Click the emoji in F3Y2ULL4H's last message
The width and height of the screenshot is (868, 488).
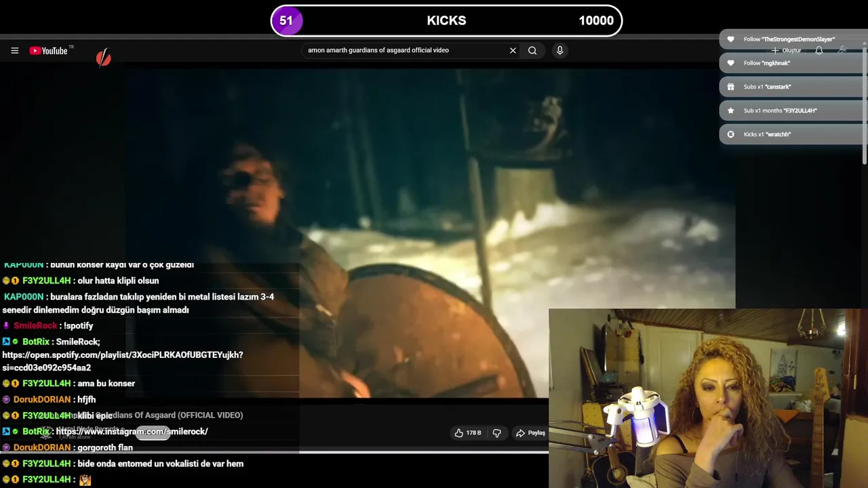tap(85, 479)
